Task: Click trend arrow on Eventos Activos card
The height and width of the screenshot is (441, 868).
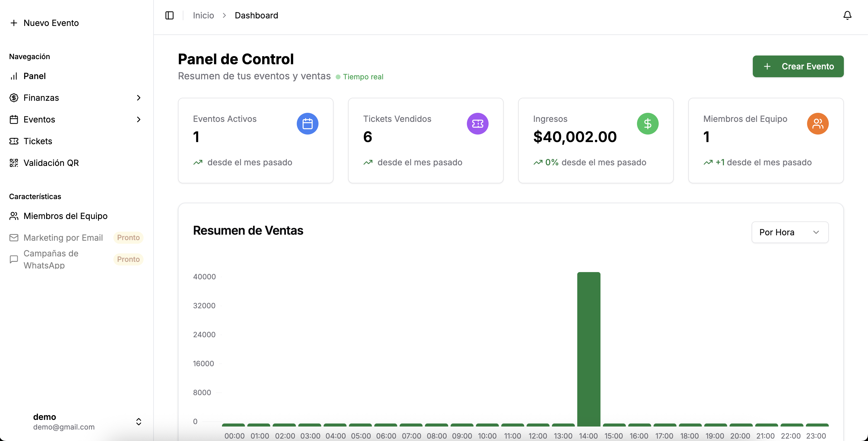Action: click(x=198, y=162)
